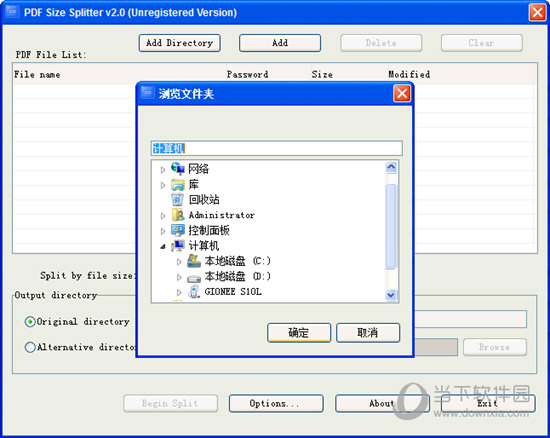The width and height of the screenshot is (550, 438).
Task: Select the 计算机 label in the tree
Action: 204,245
